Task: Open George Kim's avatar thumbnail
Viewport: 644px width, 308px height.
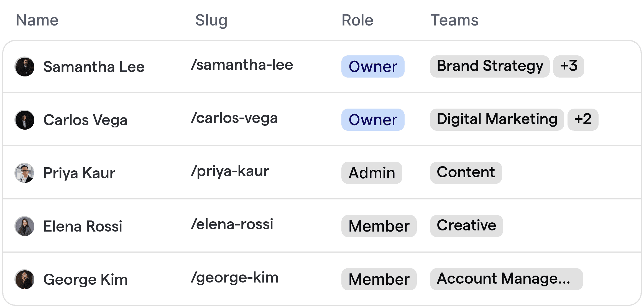Action: 24,279
